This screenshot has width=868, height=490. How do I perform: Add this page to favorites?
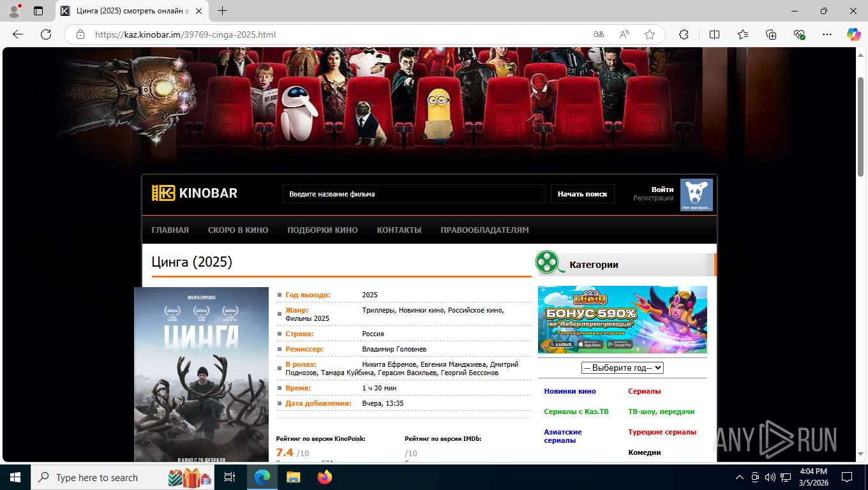tap(650, 34)
